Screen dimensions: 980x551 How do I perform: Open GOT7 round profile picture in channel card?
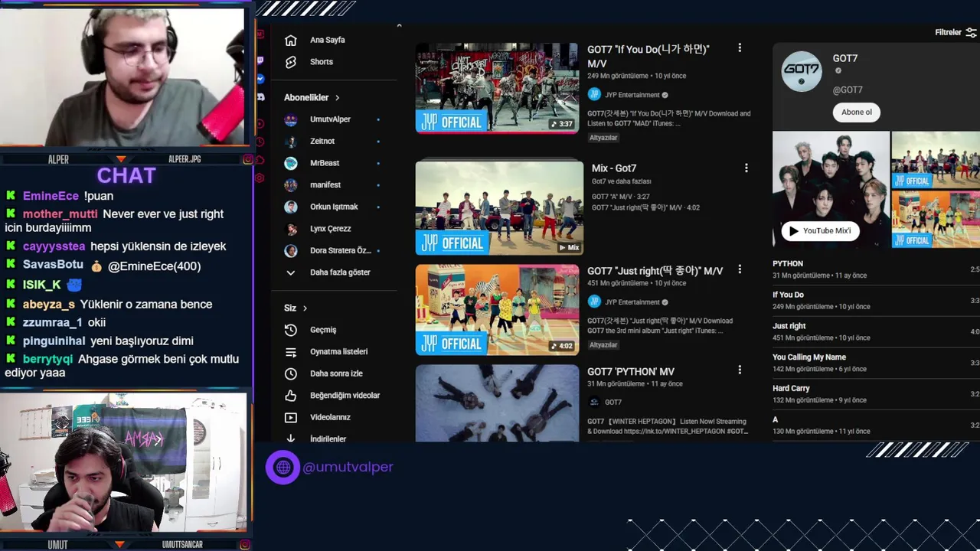(802, 72)
